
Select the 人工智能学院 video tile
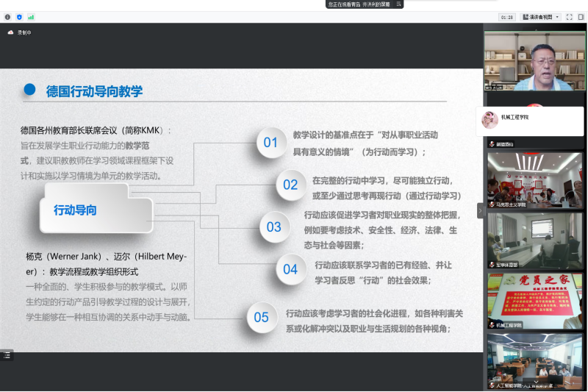(x=534, y=360)
